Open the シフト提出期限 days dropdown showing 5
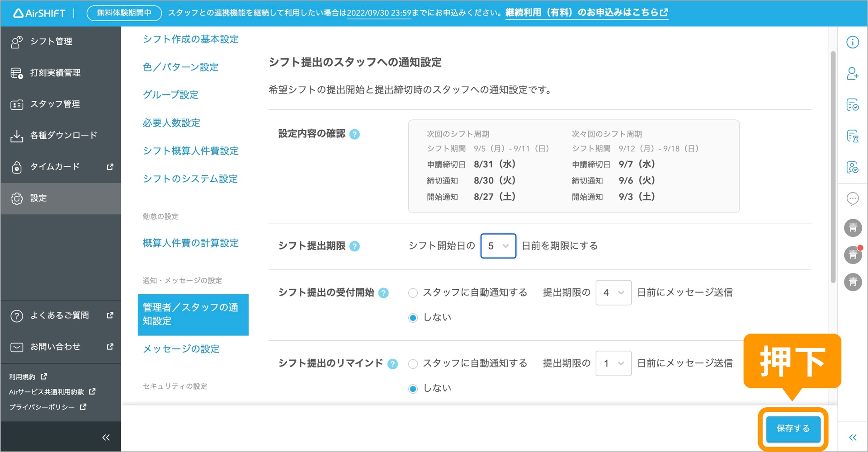This screenshot has height=452, width=868. [498, 246]
